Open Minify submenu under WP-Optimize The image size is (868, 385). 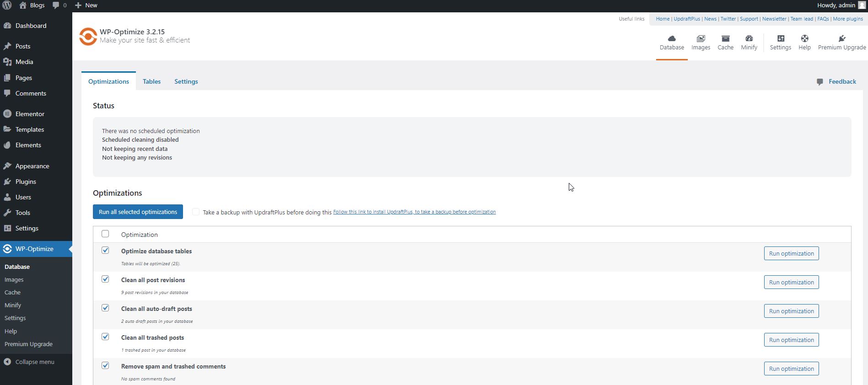coord(13,305)
